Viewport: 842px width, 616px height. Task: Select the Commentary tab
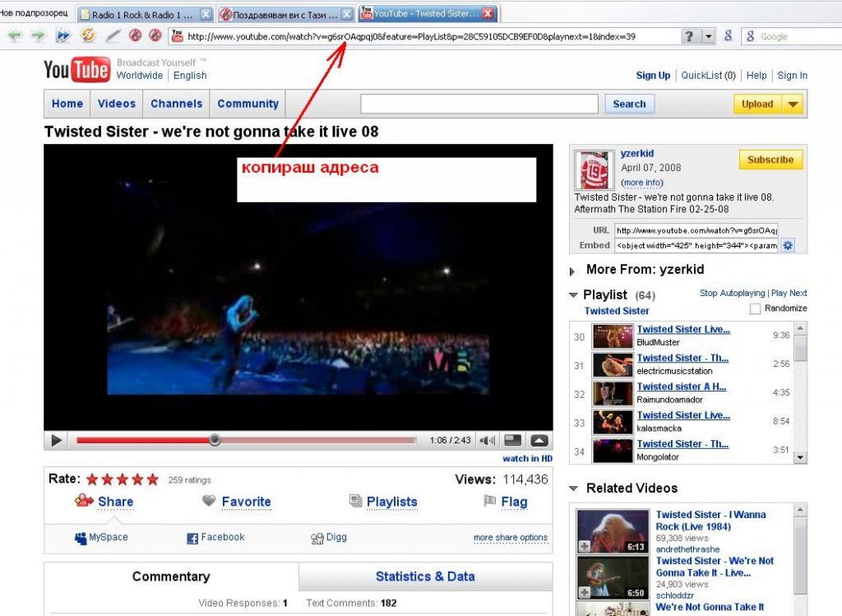pos(171,577)
